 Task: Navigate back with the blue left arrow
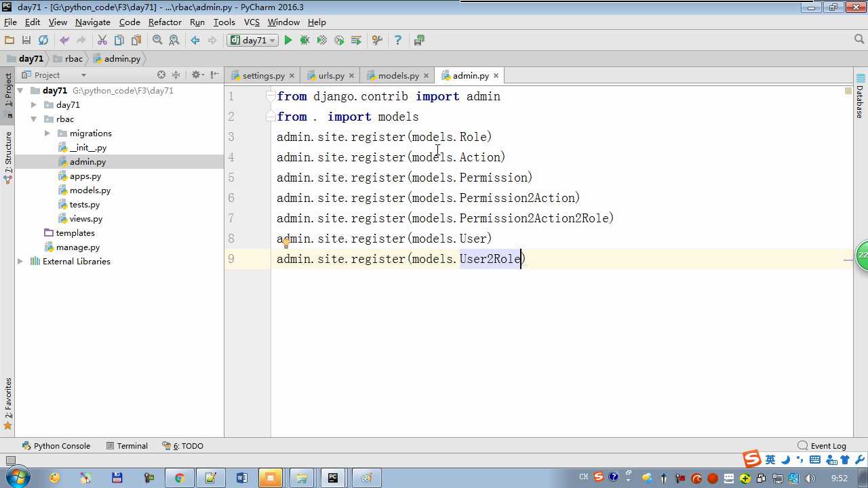[x=195, y=41]
